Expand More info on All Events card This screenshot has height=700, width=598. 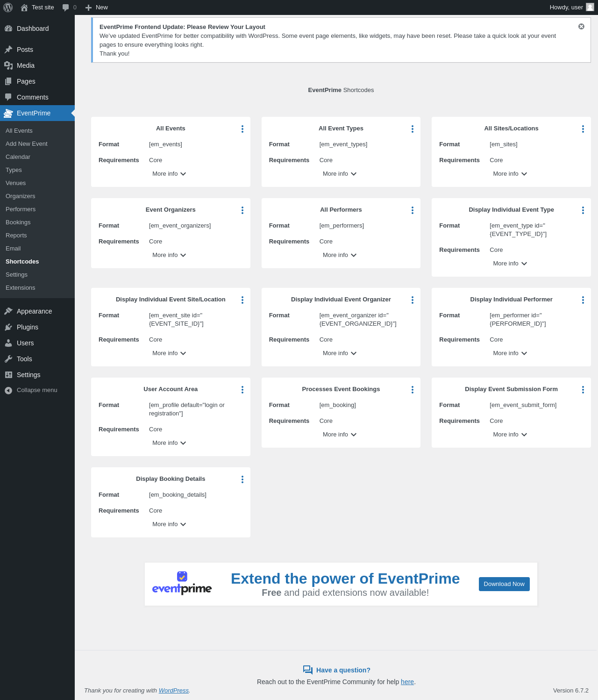[169, 174]
